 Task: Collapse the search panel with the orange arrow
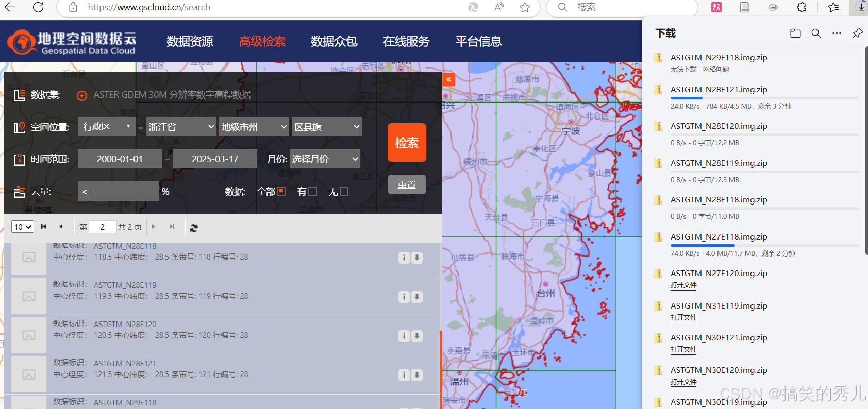[448, 79]
